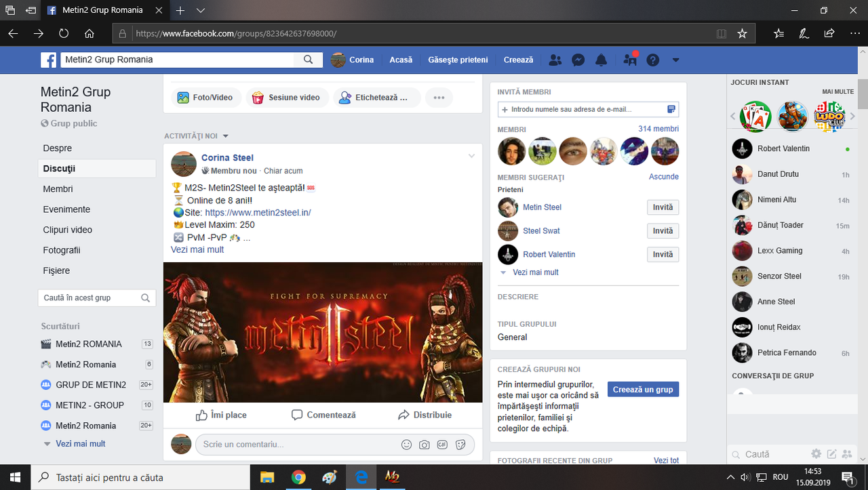Compose a new message from chat sidebar
This screenshot has height=490, width=868.
coord(831,454)
